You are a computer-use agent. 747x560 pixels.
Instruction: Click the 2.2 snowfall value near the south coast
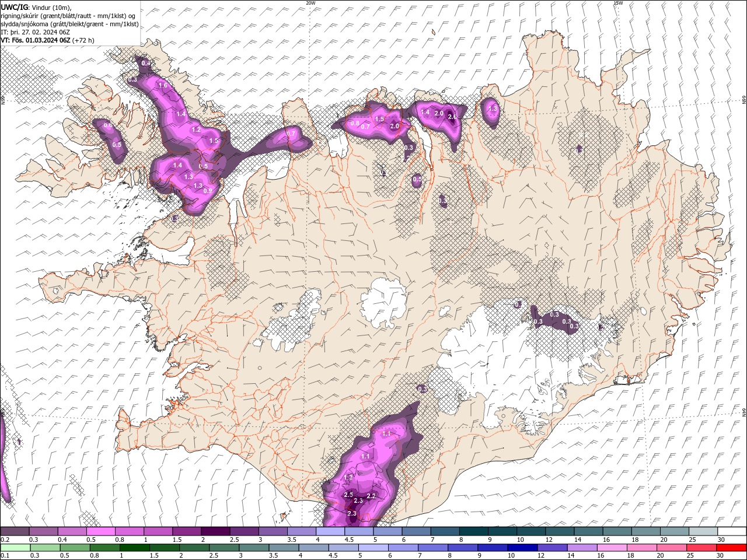371,496
